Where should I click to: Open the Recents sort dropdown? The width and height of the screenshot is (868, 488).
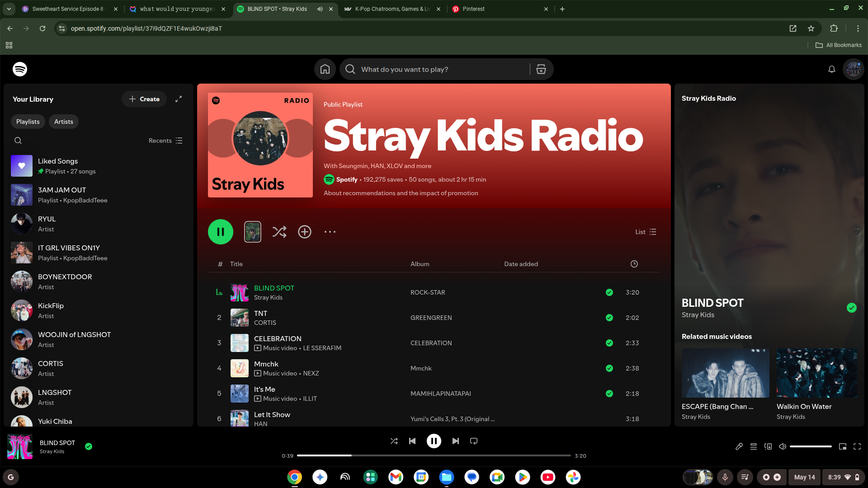coord(165,141)
